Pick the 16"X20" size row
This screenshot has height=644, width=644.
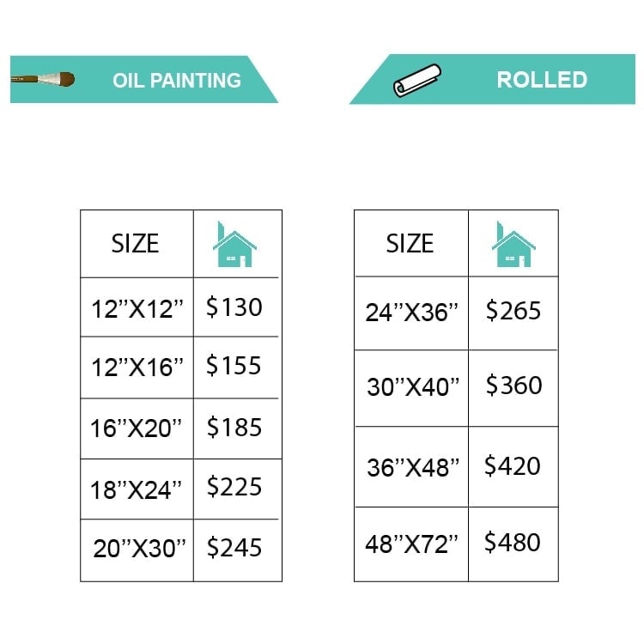click(137, 428)
